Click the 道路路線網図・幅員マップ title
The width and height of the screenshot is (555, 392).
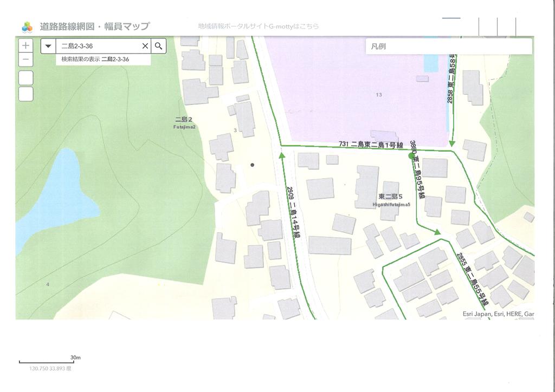[x=94, y=27]
